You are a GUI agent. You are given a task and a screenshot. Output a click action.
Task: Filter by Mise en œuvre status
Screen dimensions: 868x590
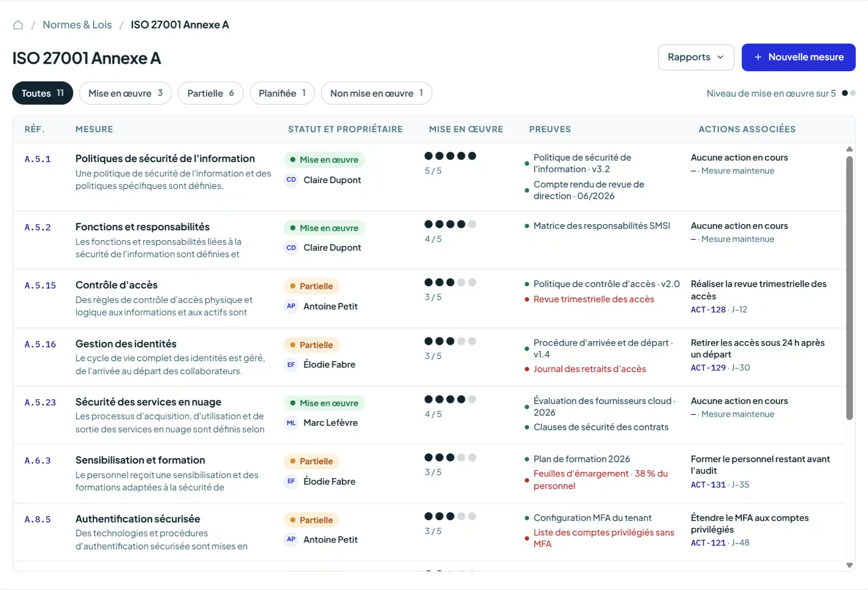[x=125, y=93]
